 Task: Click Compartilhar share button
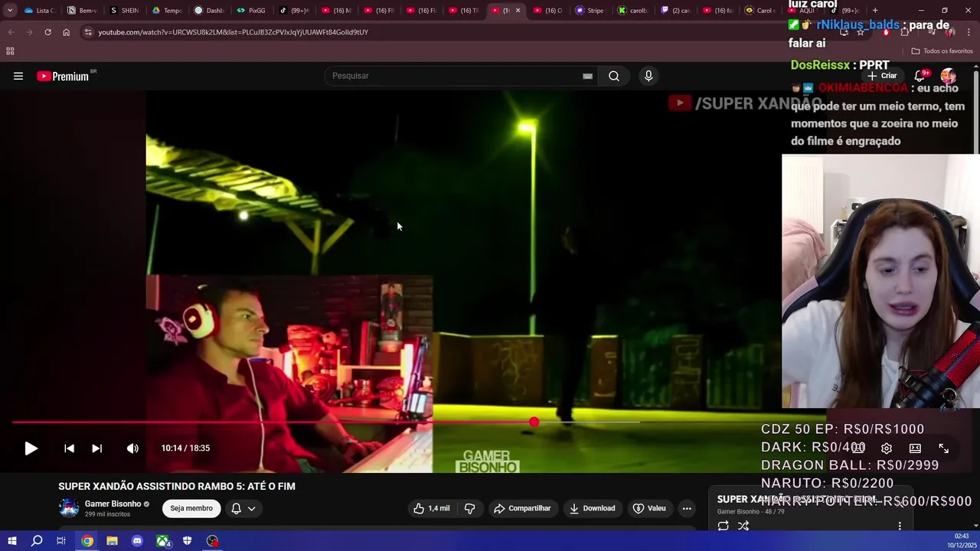point(522,508)
